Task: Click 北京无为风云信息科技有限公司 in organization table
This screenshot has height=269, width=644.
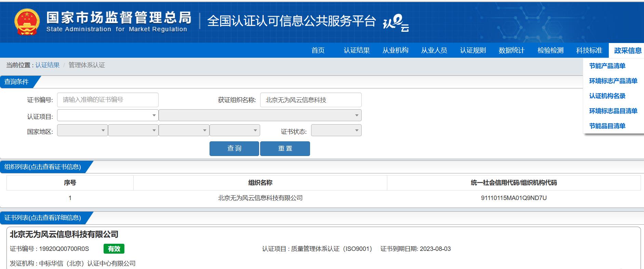Action: click(x=260, y=198)
